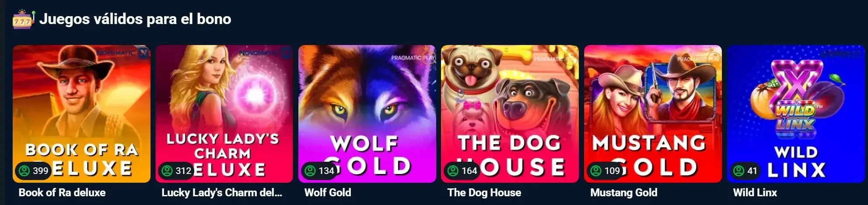Viewport: 868px width, 205px height.
Task: Click the player count icon showing 41
Action: point(739,170)
